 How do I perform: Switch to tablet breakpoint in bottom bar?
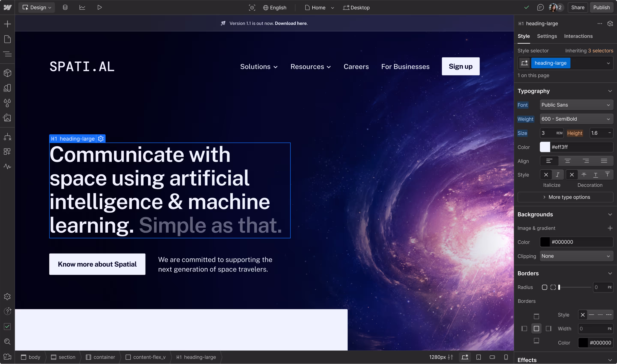(x=478, y=357)
